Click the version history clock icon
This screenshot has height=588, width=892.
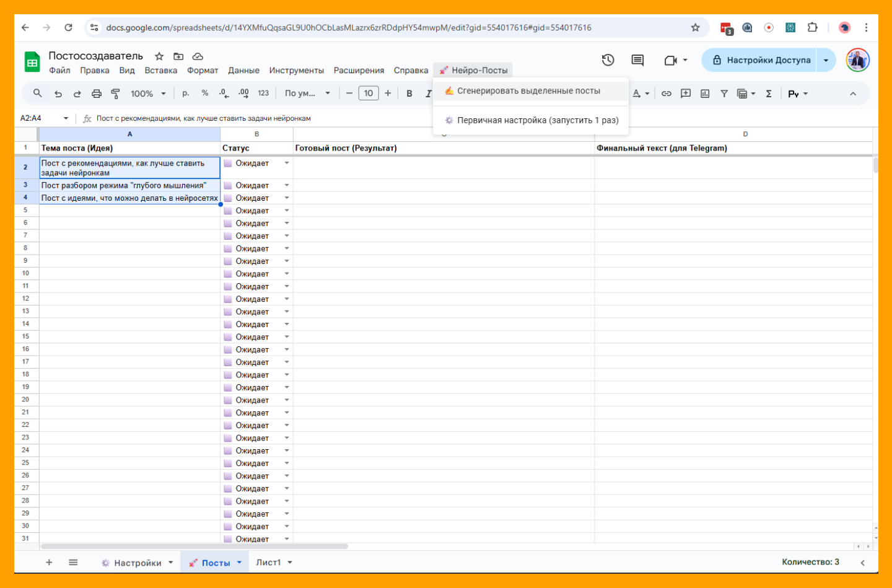[x=608, y=60]
